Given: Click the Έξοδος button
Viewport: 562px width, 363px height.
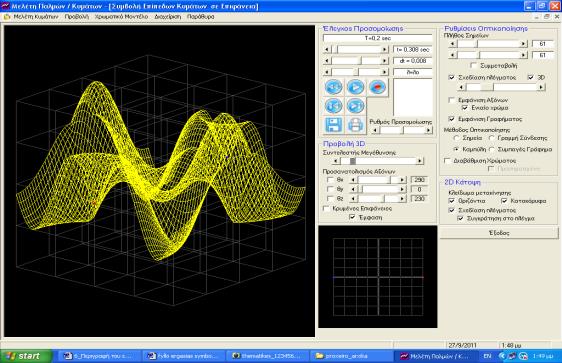Looking at the screenshot, I should pos(499,233).
